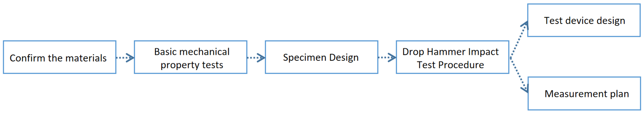Click the text line "Test Procedure"
The image size is (644, 113).
point(450,65)
